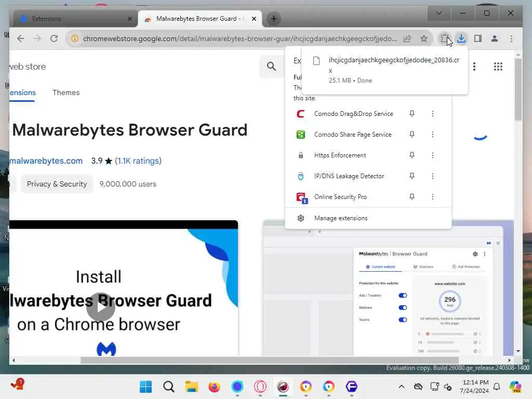Switch to the Extensions browser tab
Image resolution: width=532 pixels, height=399 pixels.
coord(75,19)
